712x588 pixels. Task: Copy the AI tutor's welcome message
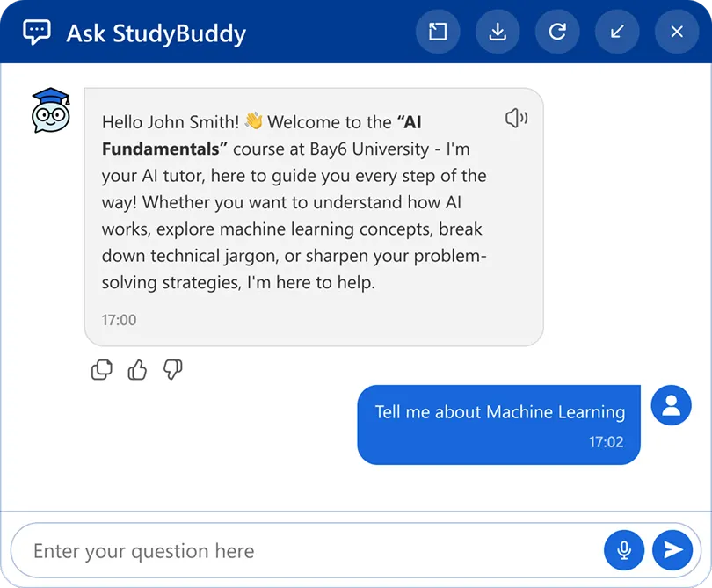pyautogui.click(x=101, y=370)
